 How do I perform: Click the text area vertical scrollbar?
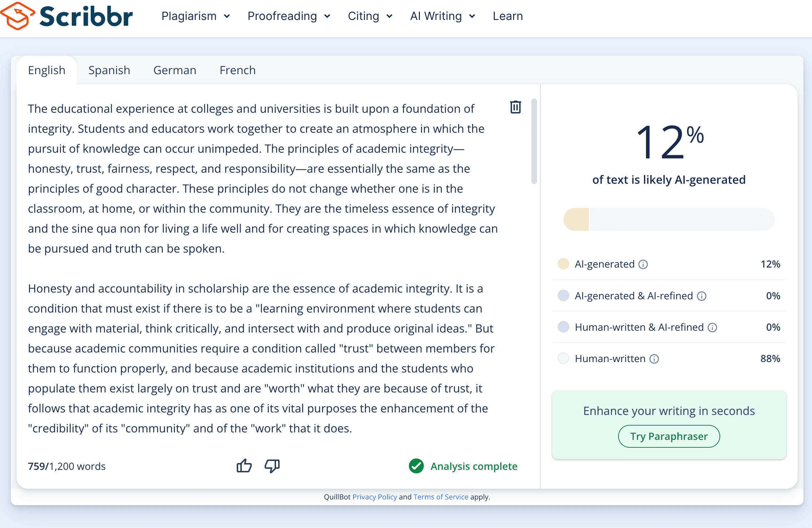click(x=534, y=141)
